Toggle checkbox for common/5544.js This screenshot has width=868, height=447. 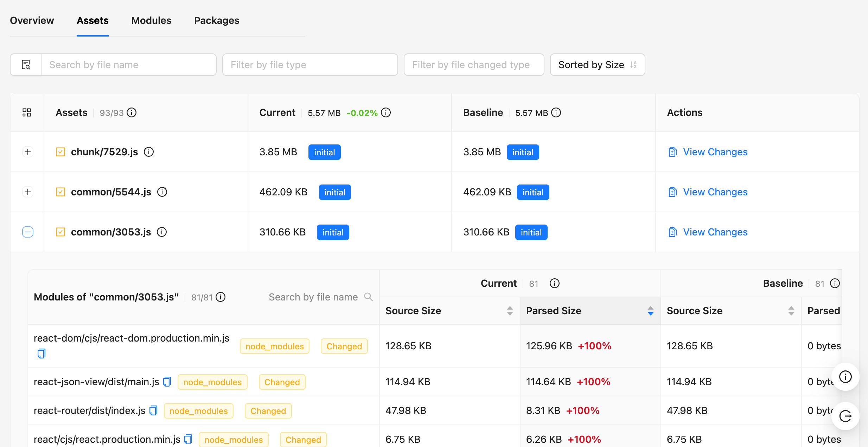60,192
